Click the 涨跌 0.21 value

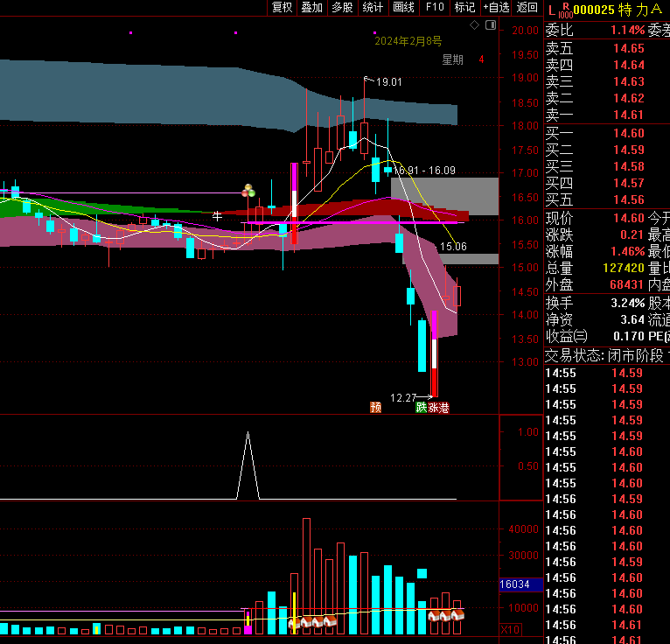(632, 235)
